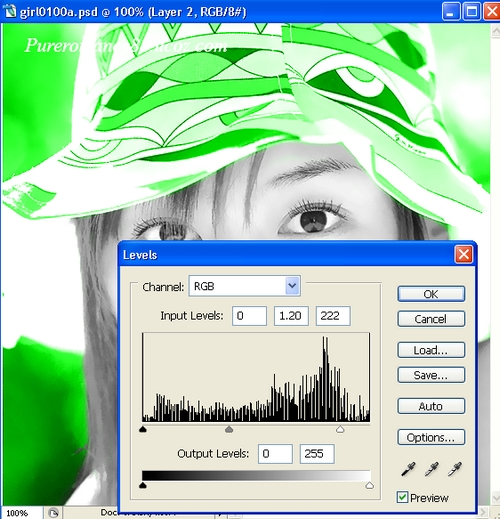
Task: Select the white point eyedropper
Action: pos(455,469)
